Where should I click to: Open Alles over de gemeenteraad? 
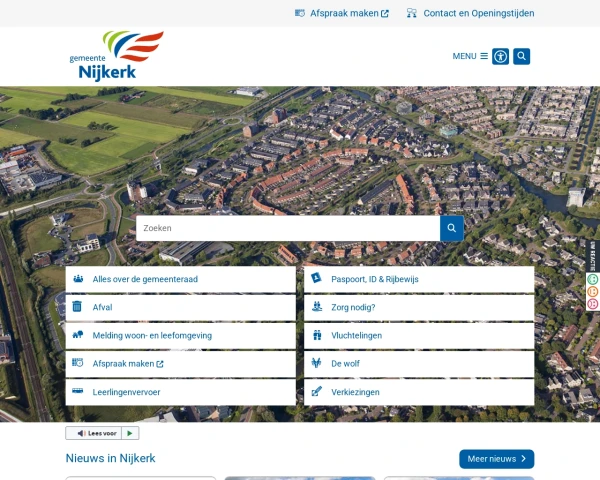click(181, 279)
